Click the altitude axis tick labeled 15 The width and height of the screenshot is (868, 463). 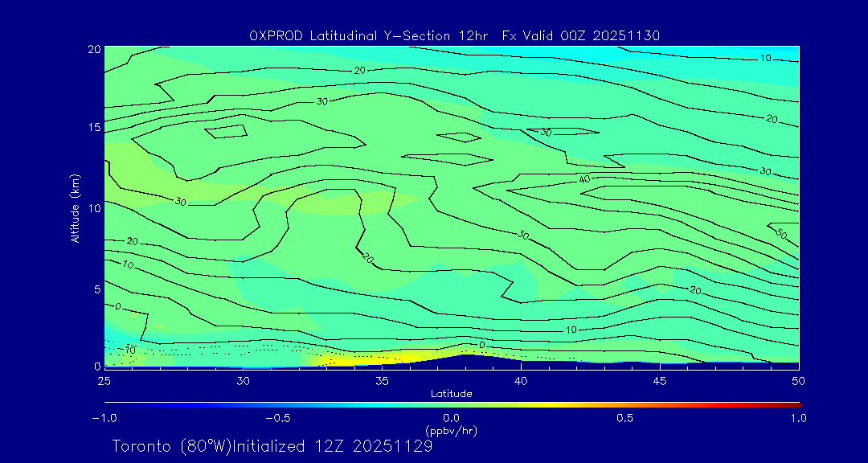(x=92, y=128)
